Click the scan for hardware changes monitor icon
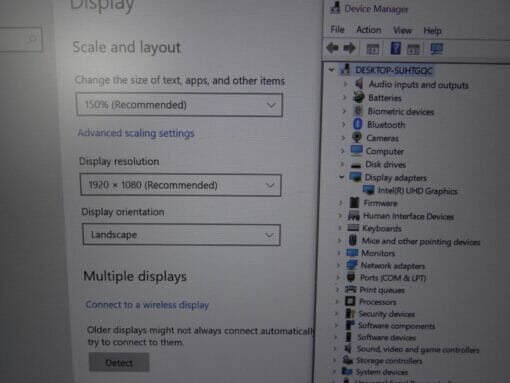The image size is (510, 383). tap(437, 49)
